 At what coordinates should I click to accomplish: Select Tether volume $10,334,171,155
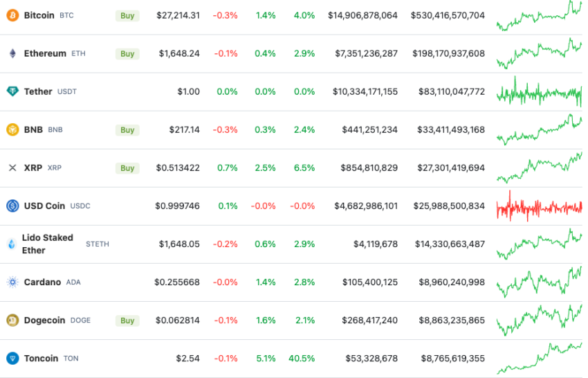365,91
